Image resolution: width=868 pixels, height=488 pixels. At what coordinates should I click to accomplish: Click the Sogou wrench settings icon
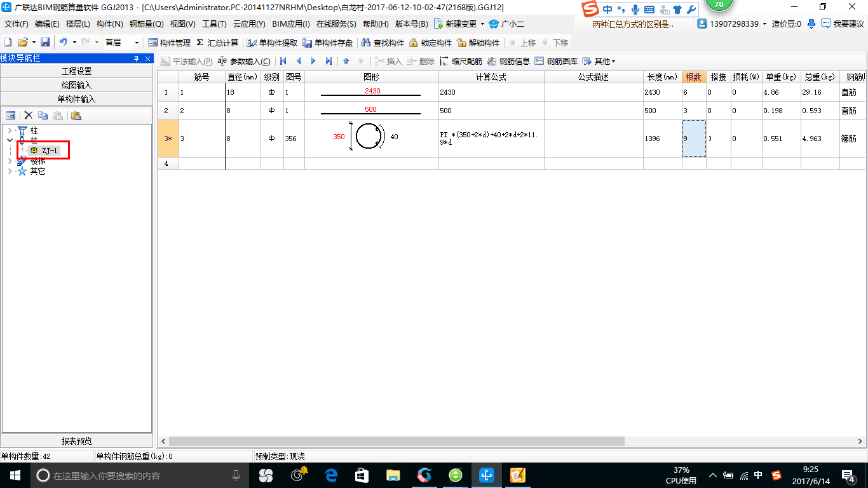pos(691,10)
